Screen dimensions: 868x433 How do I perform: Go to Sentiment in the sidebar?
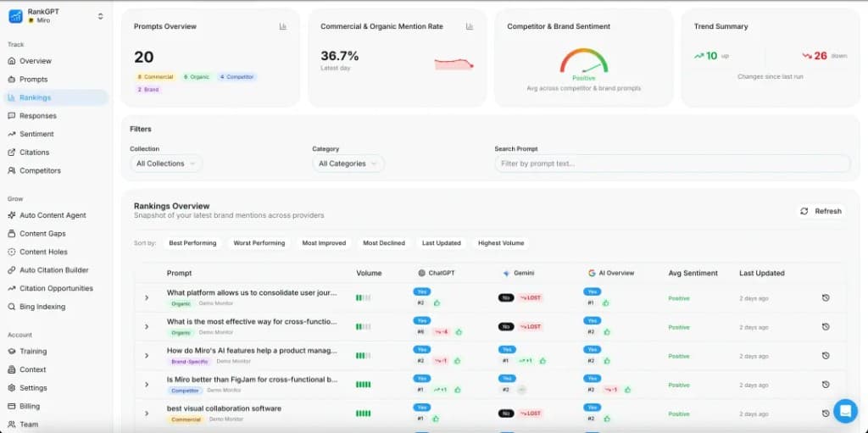[x=36, y=134]
